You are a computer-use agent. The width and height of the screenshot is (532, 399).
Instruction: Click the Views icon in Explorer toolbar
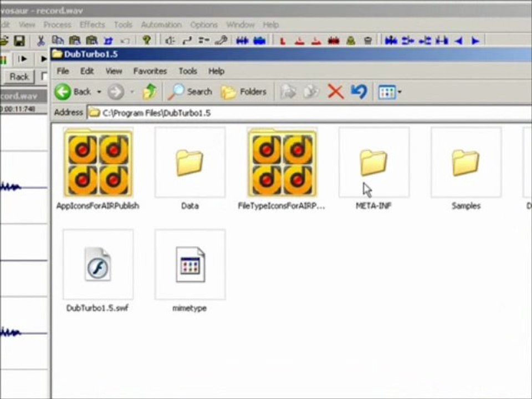[387, 92]
